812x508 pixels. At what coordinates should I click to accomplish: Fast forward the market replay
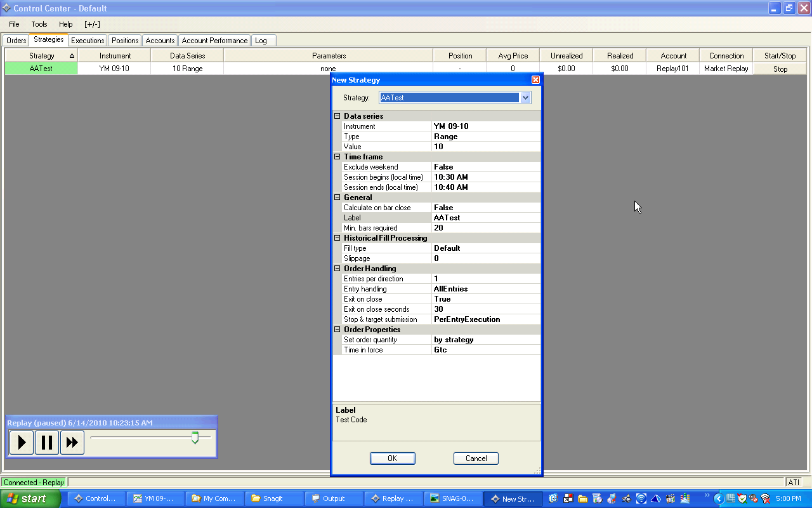point(72,442)
